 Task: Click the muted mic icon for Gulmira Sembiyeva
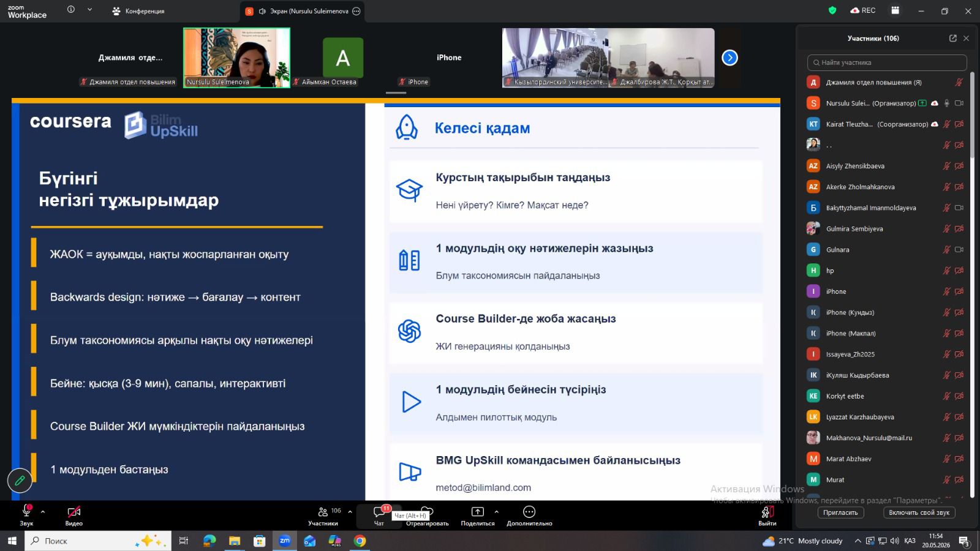tap(947, 228)
